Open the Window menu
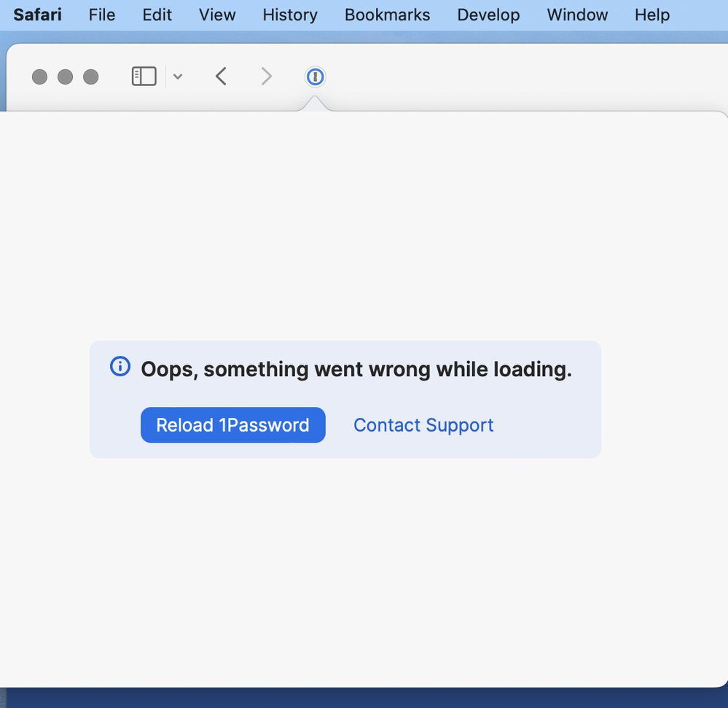 (577, 15)
